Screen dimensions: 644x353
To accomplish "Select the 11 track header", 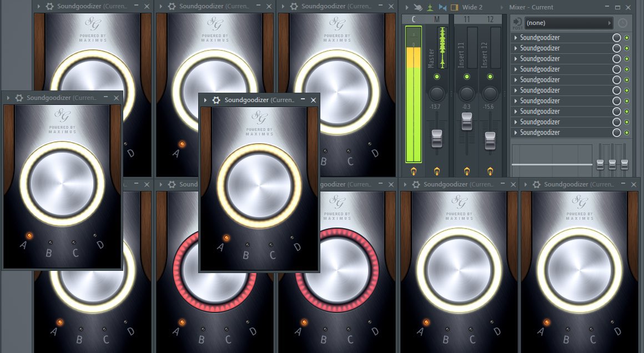I will tap(466, 19).
